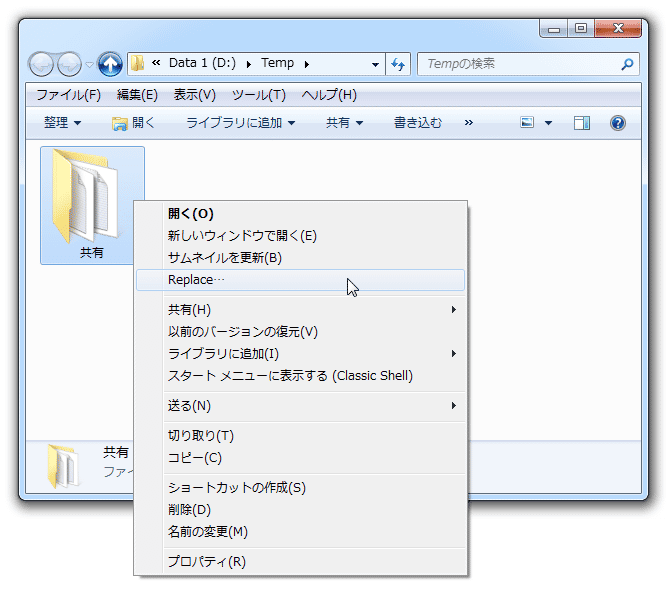
Task: Open recent pages dropdown beside navigation arrows
Action: coord(89,64)
